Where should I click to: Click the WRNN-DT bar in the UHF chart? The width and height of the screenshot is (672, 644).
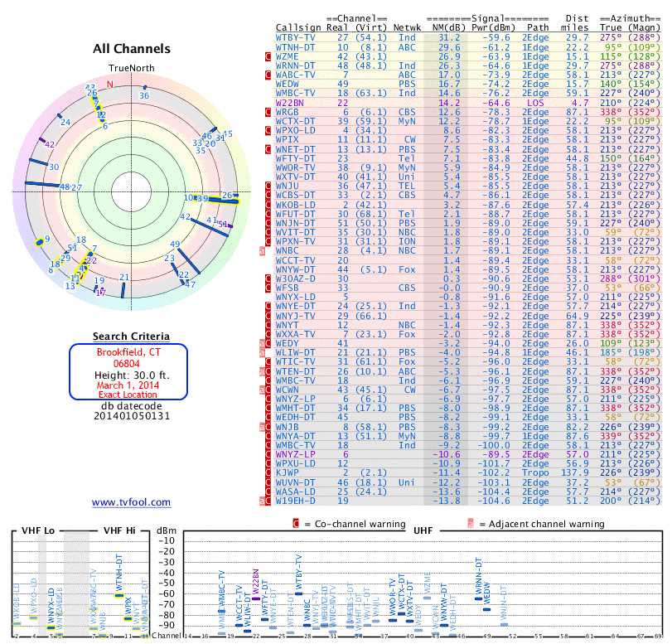click(x=478, y=598)
